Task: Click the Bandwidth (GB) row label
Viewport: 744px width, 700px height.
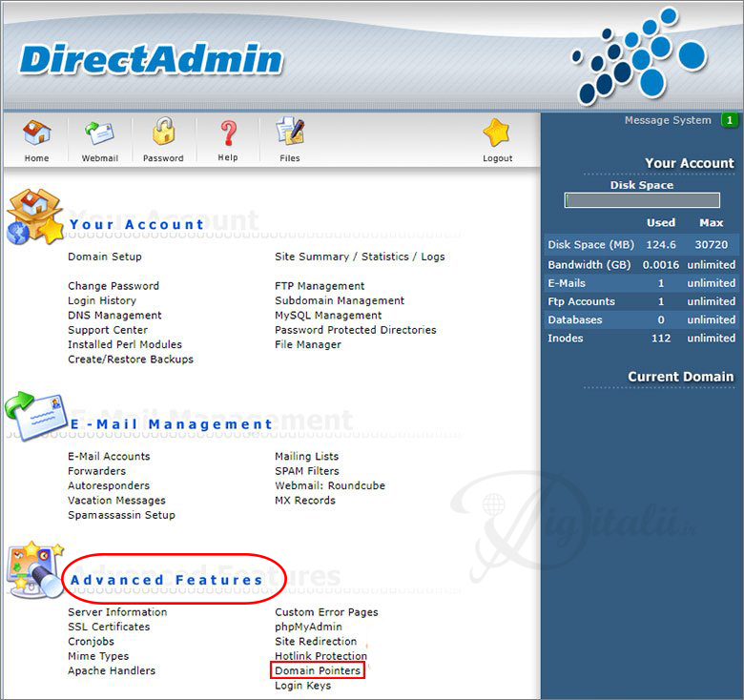Action: pos(589,264)
